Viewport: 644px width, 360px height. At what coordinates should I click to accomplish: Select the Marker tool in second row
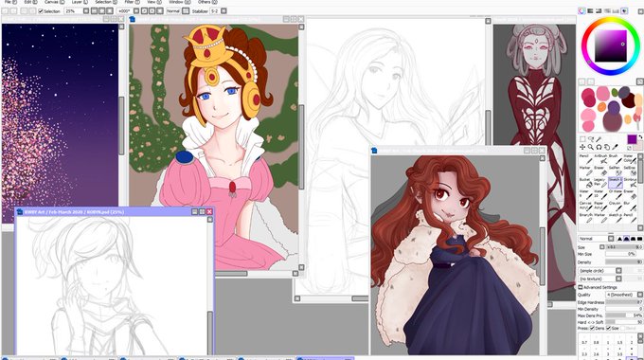tap(586, 171)
